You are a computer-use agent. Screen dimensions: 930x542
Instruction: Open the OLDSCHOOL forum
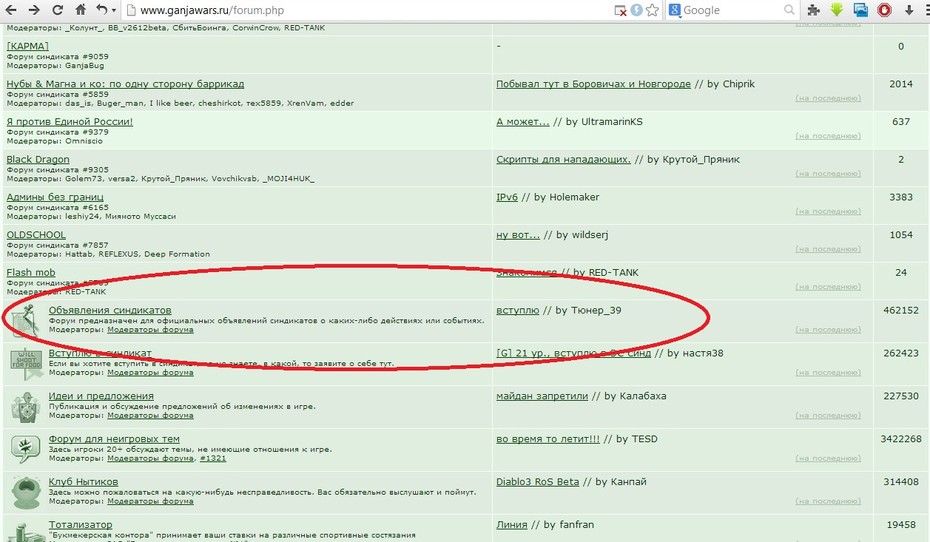coord(36,235)
